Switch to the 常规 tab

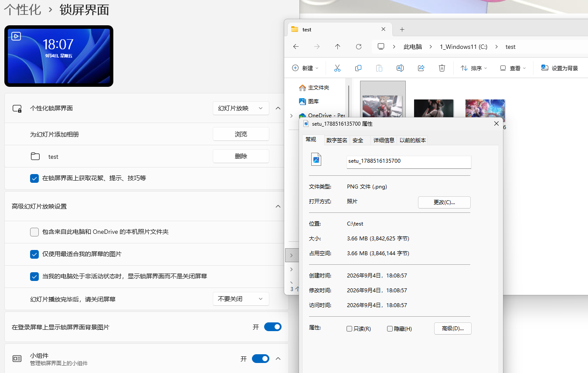click(x=311, y=140)
